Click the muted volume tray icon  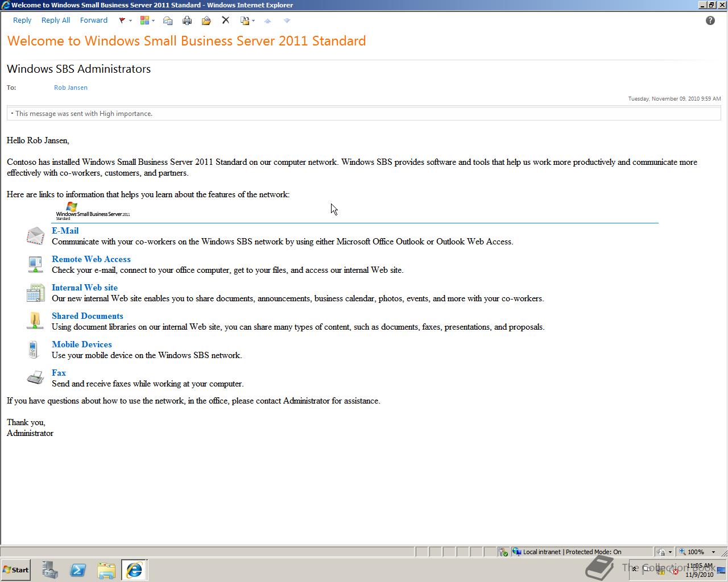pos(674,571)
